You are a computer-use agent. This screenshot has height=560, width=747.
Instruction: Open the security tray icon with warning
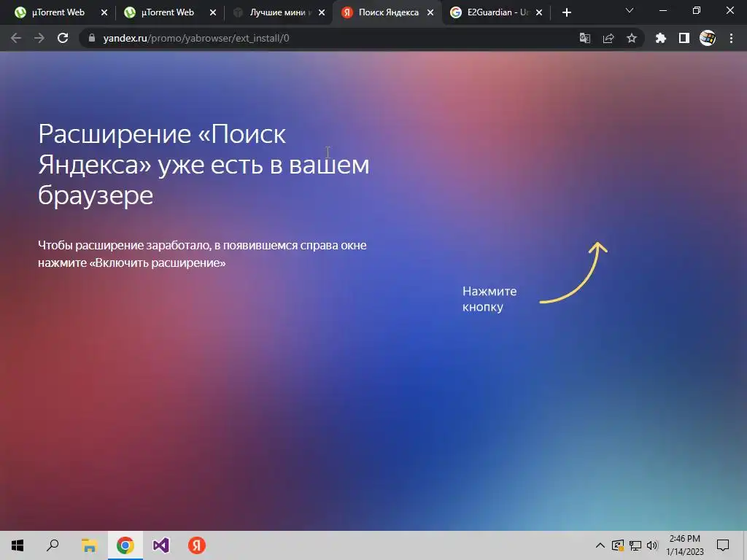point(617,545)
